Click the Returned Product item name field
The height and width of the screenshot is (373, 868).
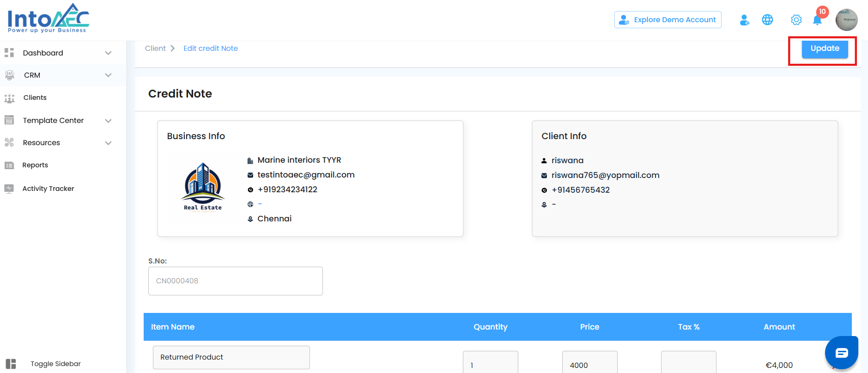(x=231, y=357)
